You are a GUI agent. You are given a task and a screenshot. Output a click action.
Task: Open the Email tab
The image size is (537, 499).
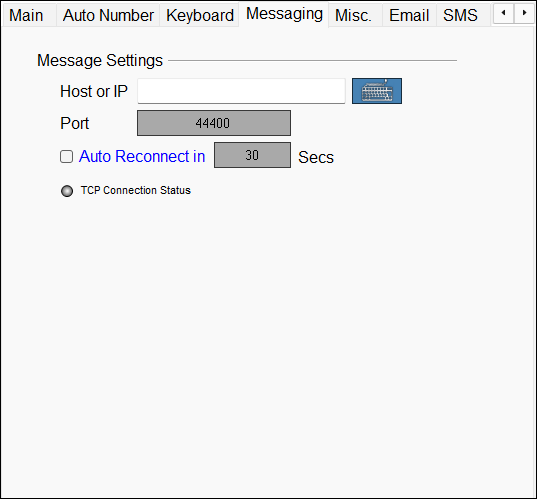409,15
